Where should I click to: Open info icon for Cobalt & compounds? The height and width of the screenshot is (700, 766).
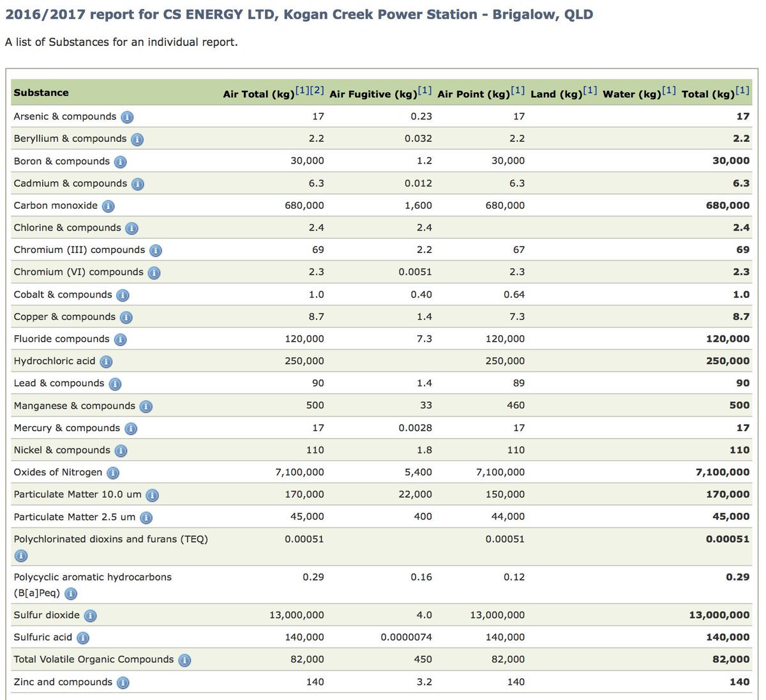tap(123, 295)
